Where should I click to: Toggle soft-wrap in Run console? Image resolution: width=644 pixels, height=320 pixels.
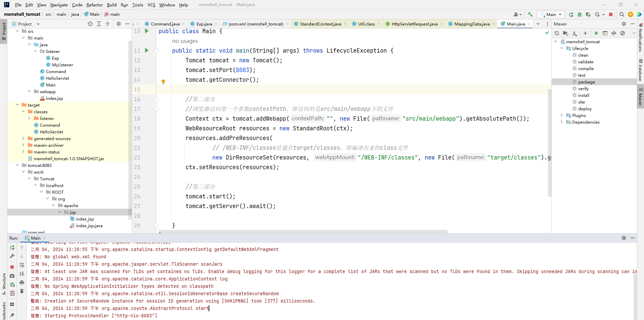pyautogui.click(x=22, y=265)
